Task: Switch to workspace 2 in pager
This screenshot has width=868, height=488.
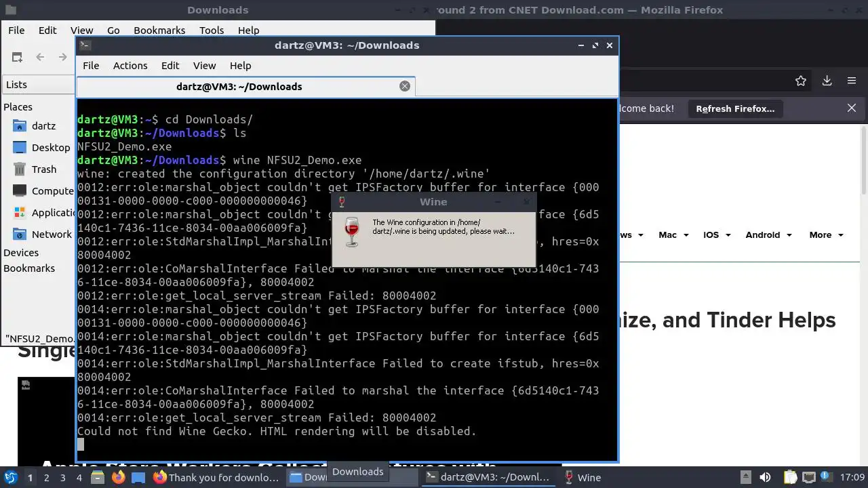Action: (46, 478)
